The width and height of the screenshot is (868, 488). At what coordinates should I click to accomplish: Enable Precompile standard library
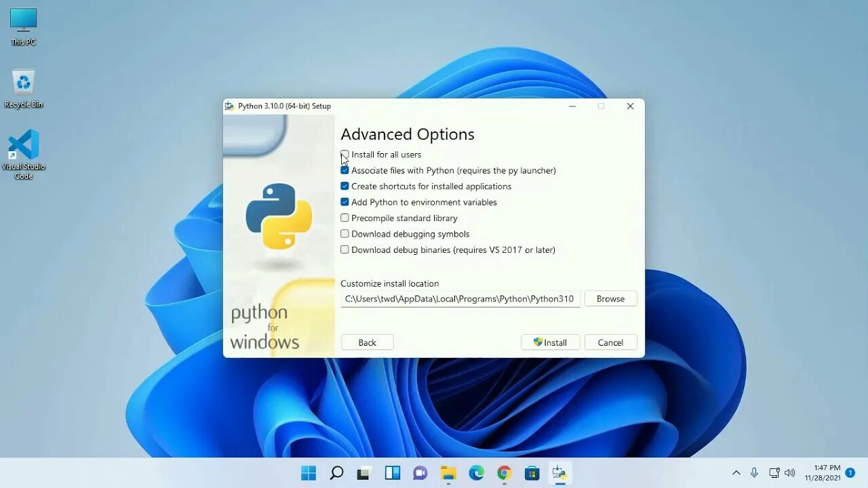point(344,218)
